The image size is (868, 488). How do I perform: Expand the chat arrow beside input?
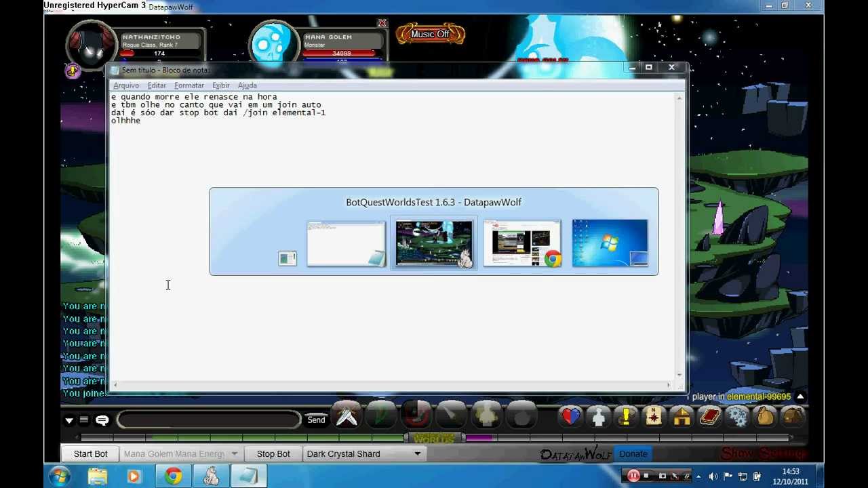tap(68, 420)
